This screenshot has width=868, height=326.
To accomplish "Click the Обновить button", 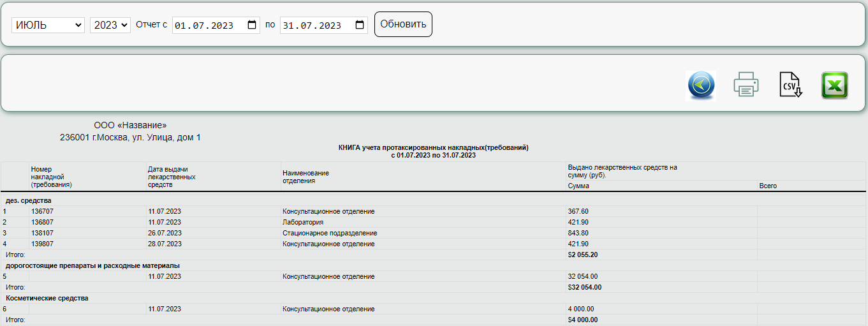I will (x=403, y=24).
